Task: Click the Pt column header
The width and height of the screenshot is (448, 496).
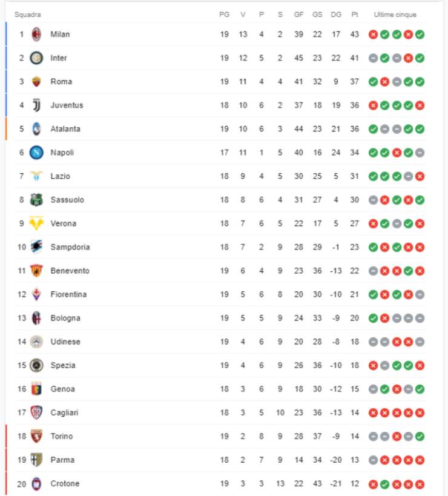Action: [354, 15]
